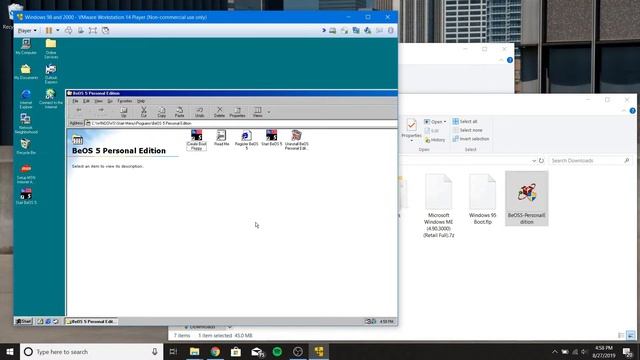This screenshot has height=360, width=640.
Task: Click the Properties toolbar button in BeOS window
Action: (x=237, y=112)
